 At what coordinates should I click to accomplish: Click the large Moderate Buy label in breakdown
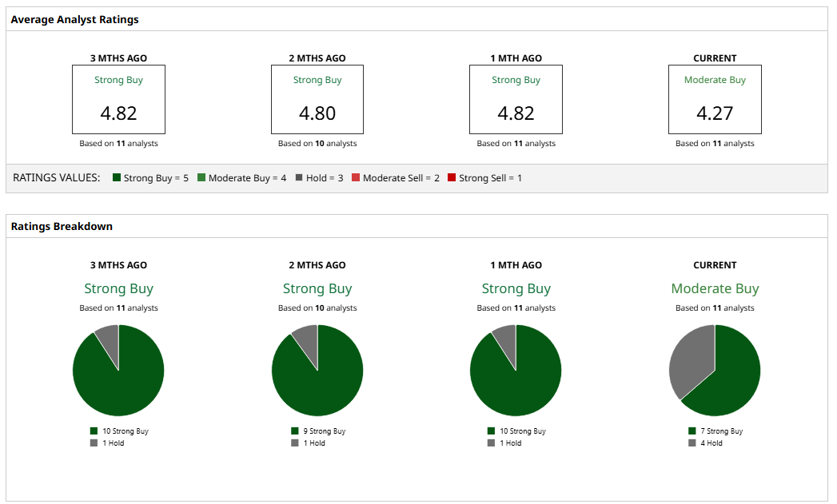(x=715, y=288)
